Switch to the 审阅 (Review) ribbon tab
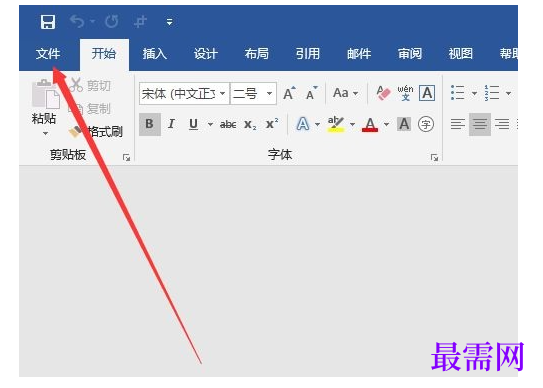The height and width of the screenshot is (388, 543). click(x=410, y=54)
